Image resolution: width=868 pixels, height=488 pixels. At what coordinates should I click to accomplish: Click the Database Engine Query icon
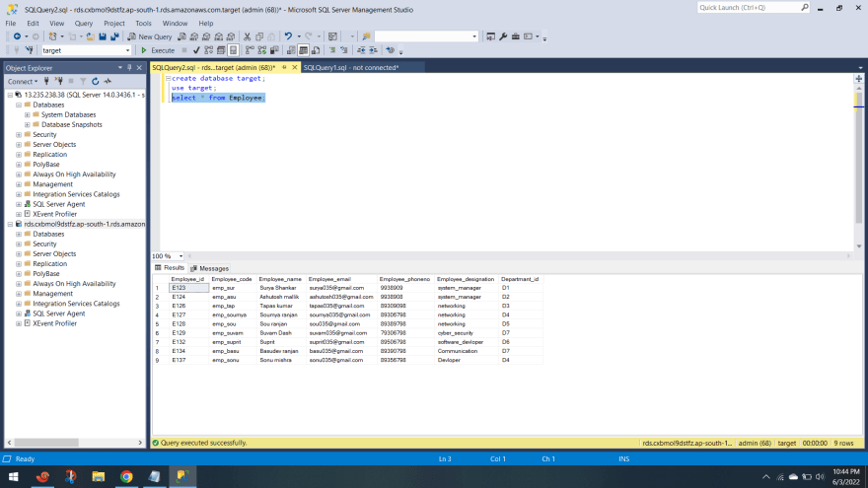pos(182,36)
